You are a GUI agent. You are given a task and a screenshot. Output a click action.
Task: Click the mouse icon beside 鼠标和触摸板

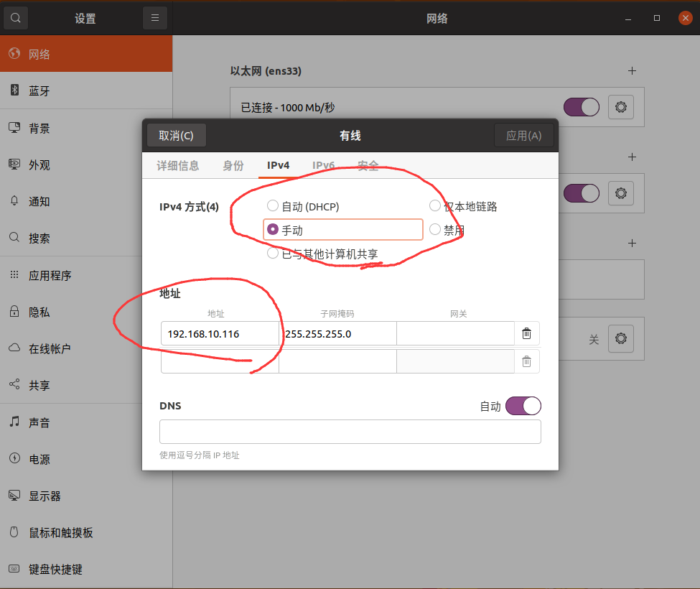pyautogui.click(x=14, y=532)
